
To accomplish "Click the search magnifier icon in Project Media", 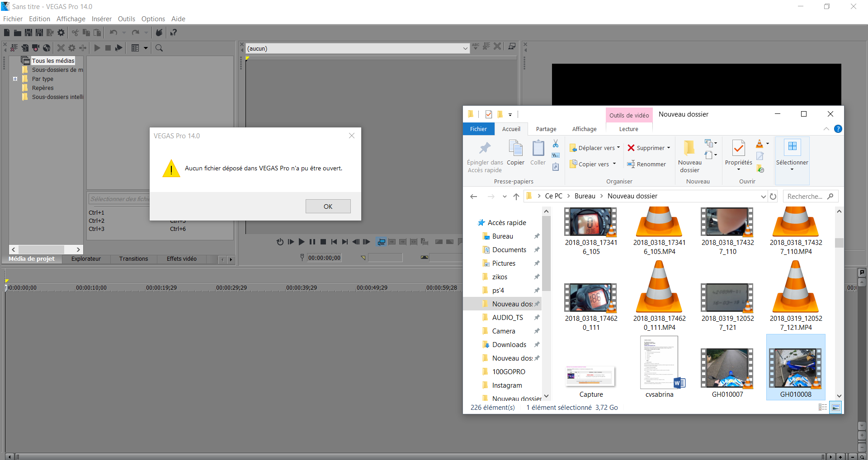I will (x=159, y=48).
